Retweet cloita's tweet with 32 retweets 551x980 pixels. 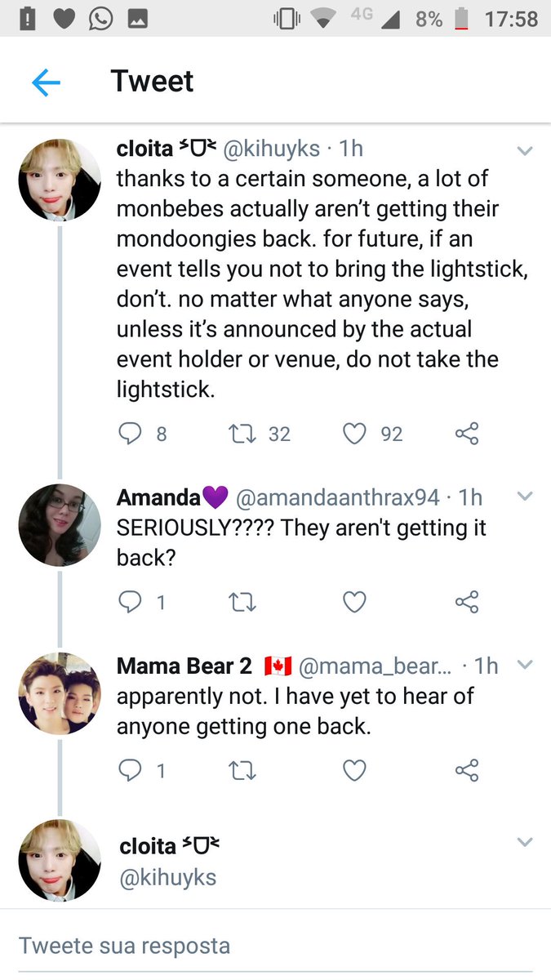pos(242,434)
